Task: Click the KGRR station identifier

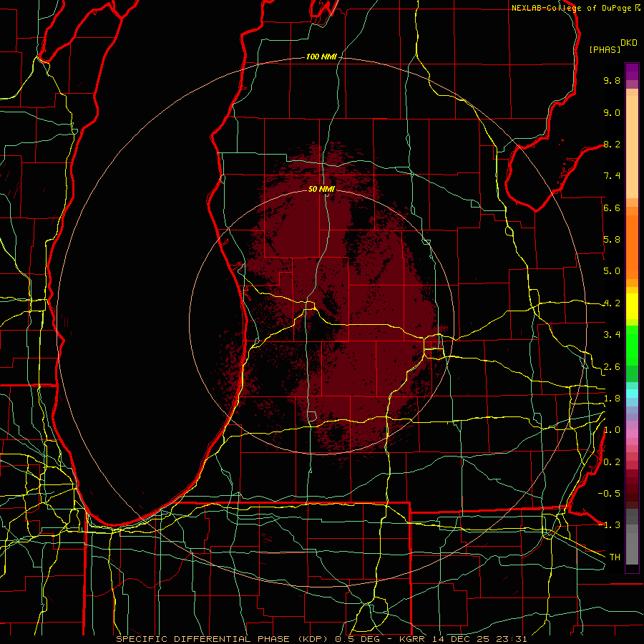Action: 414,639
